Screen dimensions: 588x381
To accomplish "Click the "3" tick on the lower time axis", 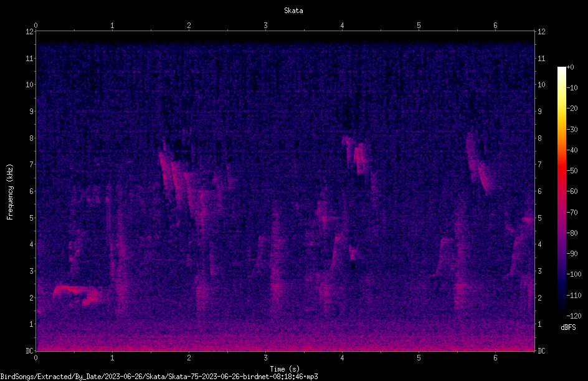I will [x=265, y=358].
